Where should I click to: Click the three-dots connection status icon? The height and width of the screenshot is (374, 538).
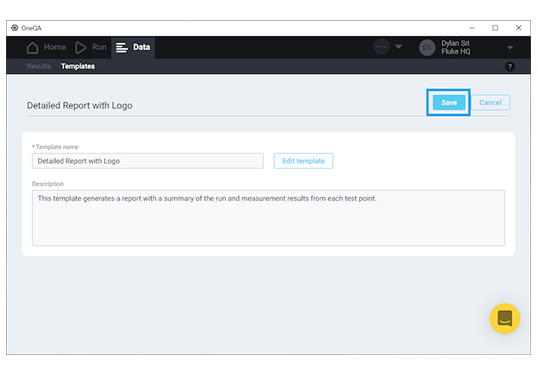click(x=382, y=47)
